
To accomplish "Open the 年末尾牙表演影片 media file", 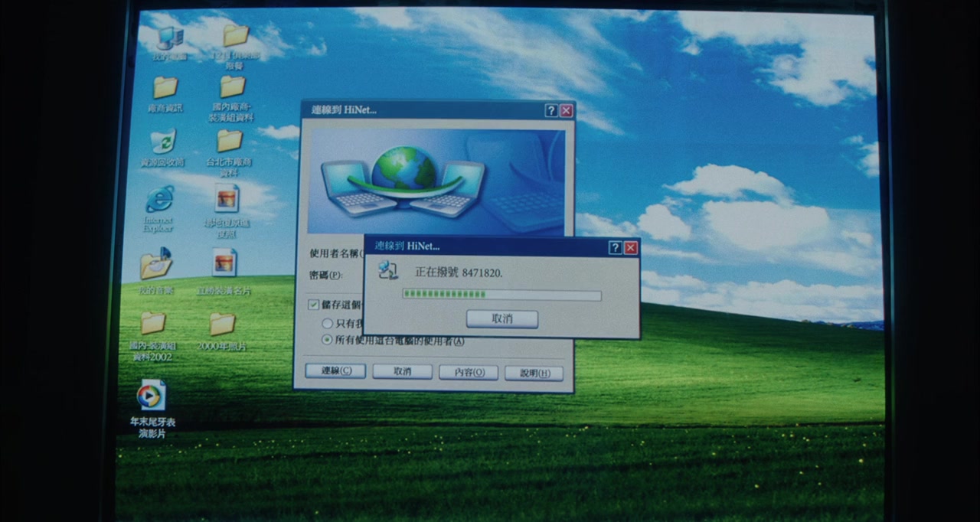I will 151,396.
